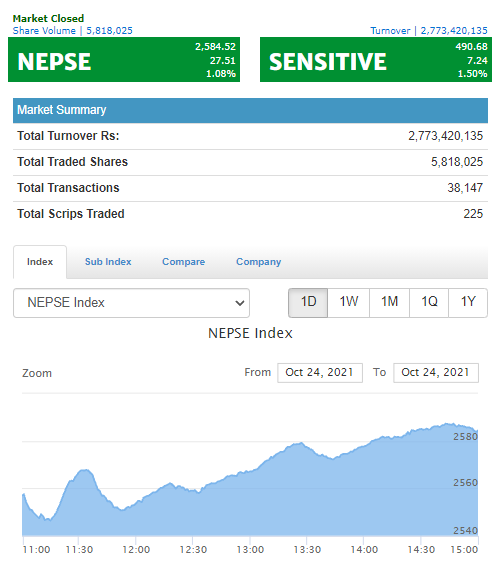This screenshot has height=577, width=499.
Task: Open the NEPSE Index dropdown
Action: click(131, 303)
